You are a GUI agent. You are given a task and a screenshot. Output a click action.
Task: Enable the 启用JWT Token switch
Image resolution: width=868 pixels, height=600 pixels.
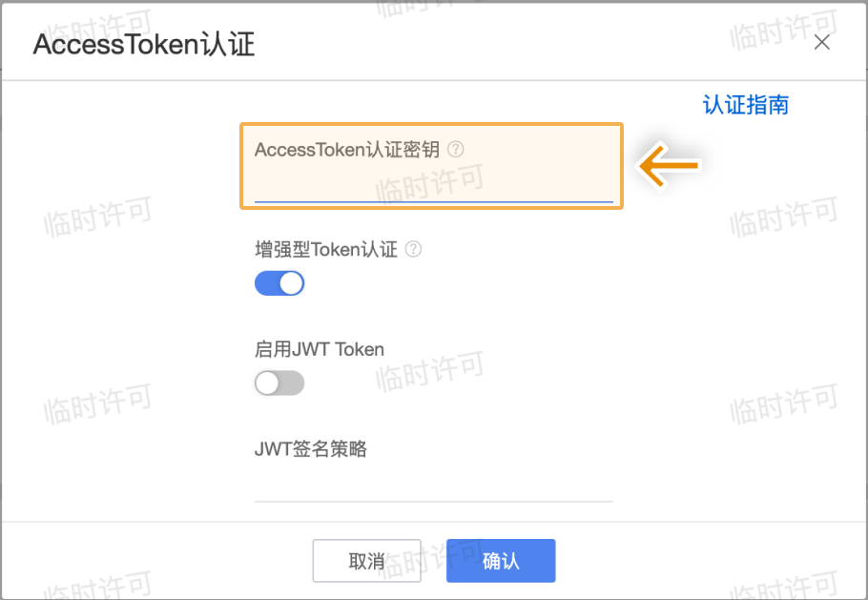point(279,383)
